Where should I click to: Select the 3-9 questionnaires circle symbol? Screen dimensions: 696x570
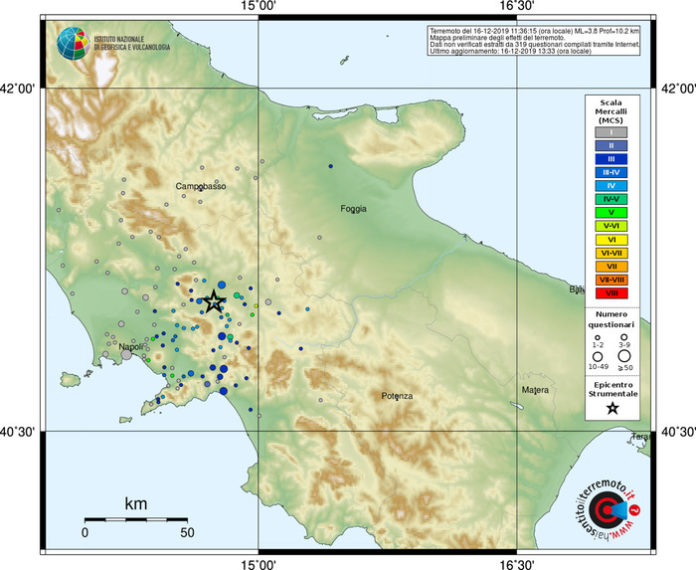coord(624,337)
